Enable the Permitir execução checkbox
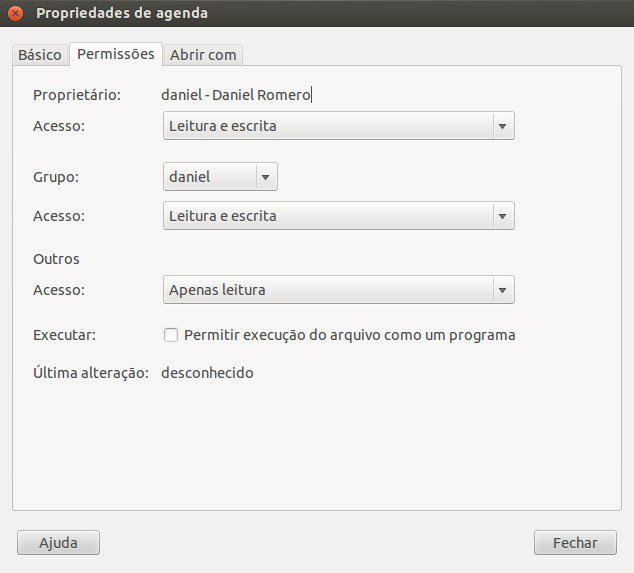This screenshot has width=634, height=573. (171, 335)
